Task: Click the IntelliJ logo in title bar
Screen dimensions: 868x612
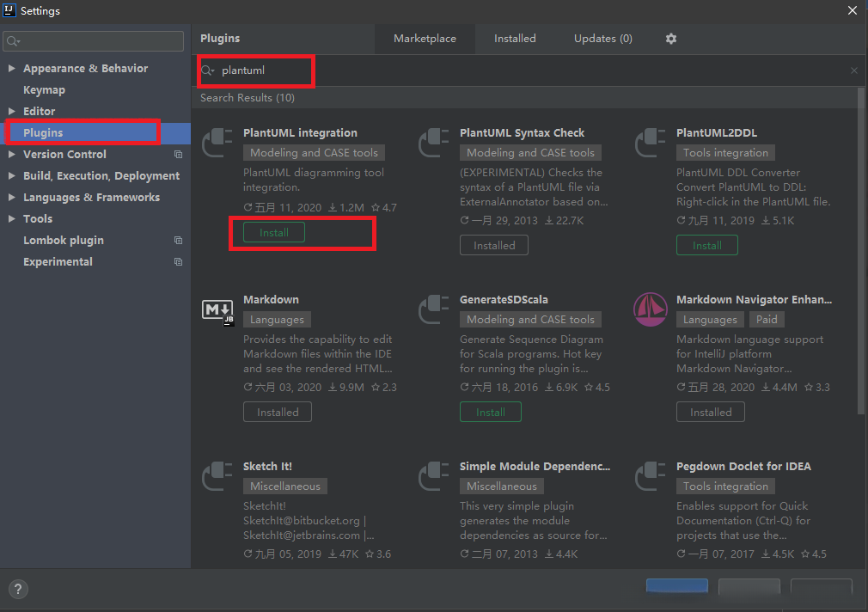Action: pyautogui.click(x=9, y=10)
